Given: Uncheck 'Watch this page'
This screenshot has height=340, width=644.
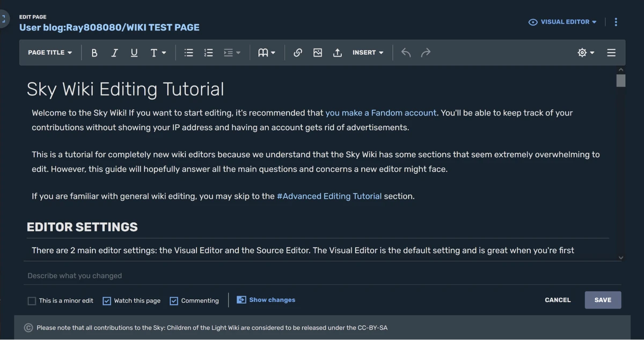Looking at the screenshot, I should 106,301.
